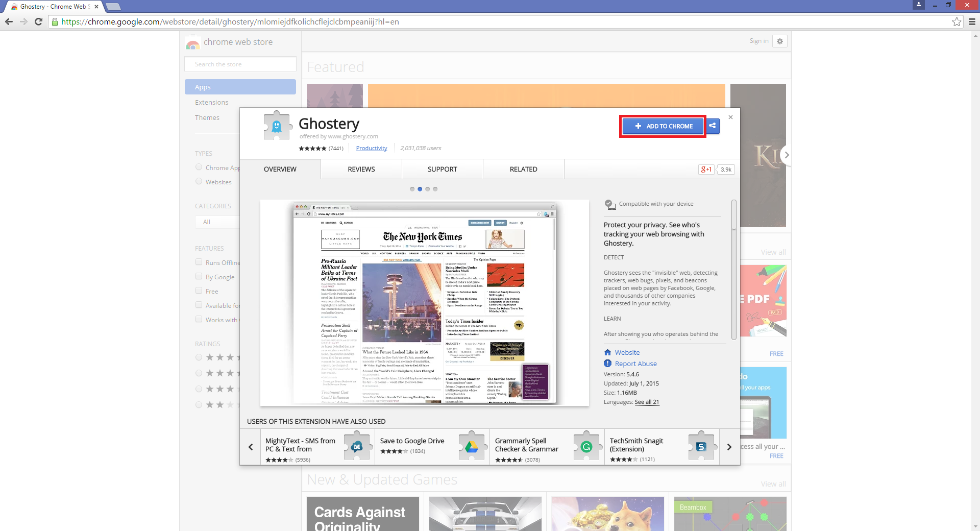Close the Ghostery detail dialog
The width and height of the screenshot is (980, 531).
click(x=730, y=117)
